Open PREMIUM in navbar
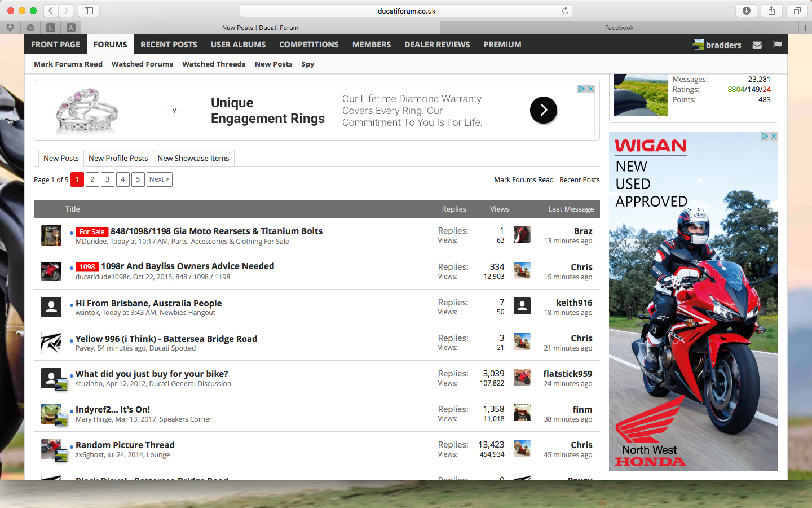The image size is (812, 508). pyautogui.click(x=502, y=45)
